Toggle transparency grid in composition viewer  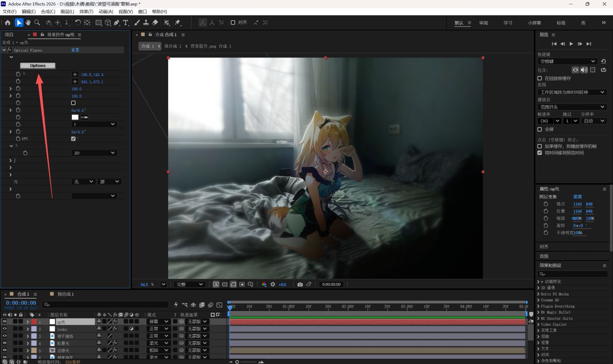click(225, 284)
